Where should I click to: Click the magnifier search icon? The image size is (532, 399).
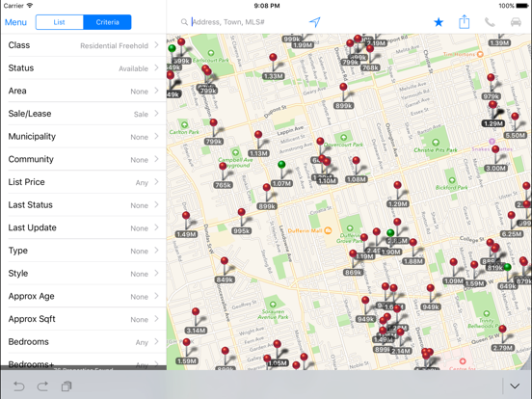pos(184,22)
